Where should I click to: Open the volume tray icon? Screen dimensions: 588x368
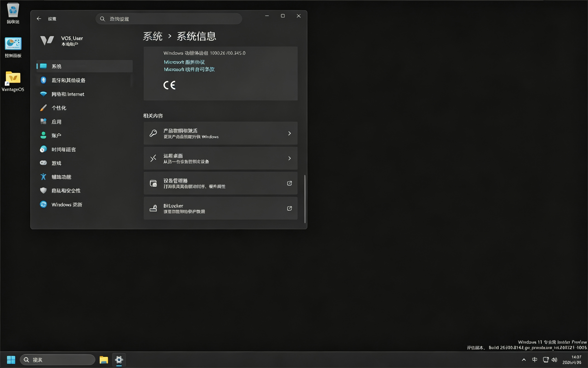pyautogui.click(x=554, y=360)
